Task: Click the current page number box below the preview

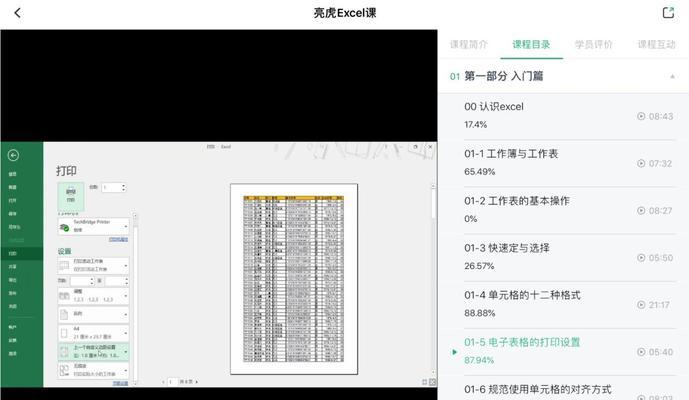Action: pyautogui.click(x=171, y=382)
